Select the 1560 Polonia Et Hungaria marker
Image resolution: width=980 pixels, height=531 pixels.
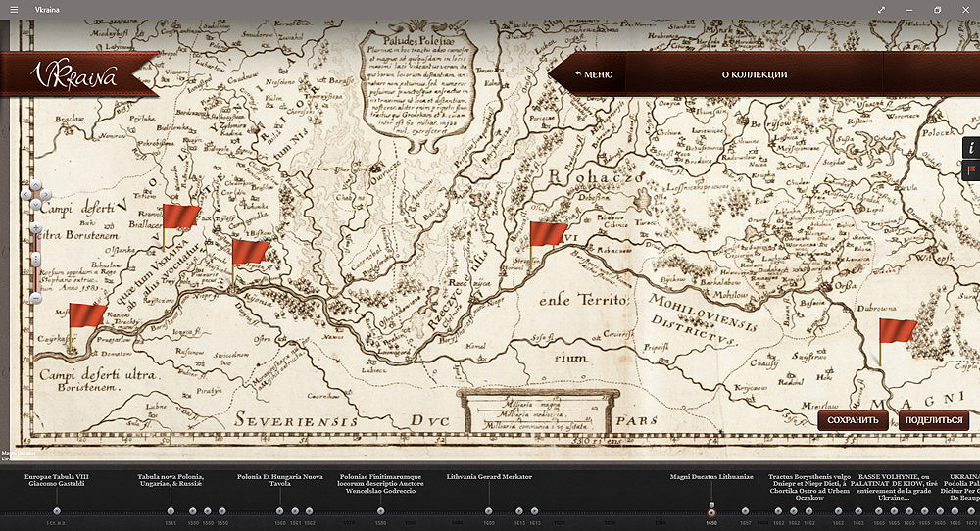click(279, 511)
